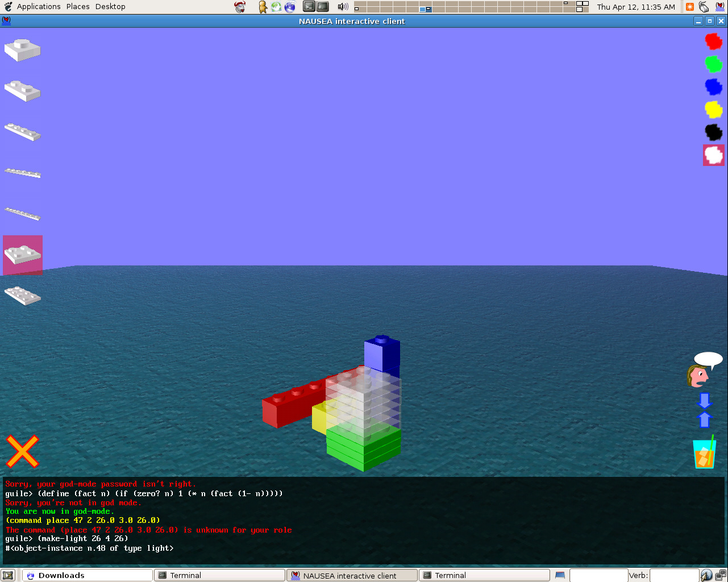
Task: Click the Verb input field
Action: pyautogui.click(x=673, y=575)
